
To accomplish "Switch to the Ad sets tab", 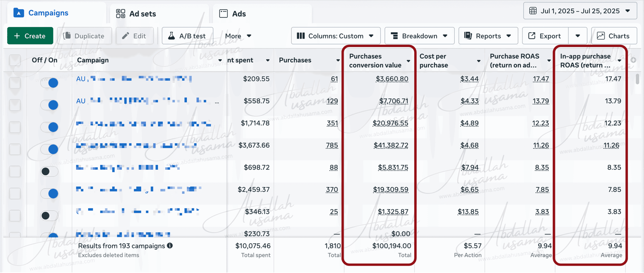I will (x=136, y=14).
